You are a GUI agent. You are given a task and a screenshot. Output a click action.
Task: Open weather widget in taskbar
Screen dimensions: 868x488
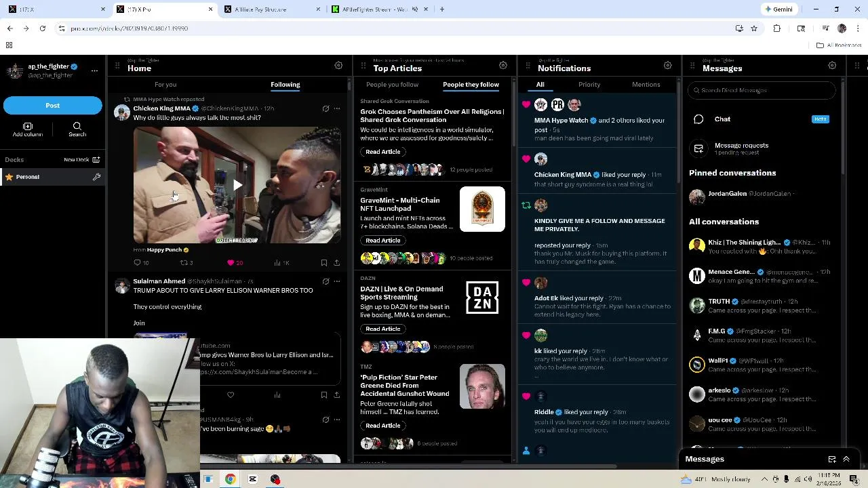point(715,479)
